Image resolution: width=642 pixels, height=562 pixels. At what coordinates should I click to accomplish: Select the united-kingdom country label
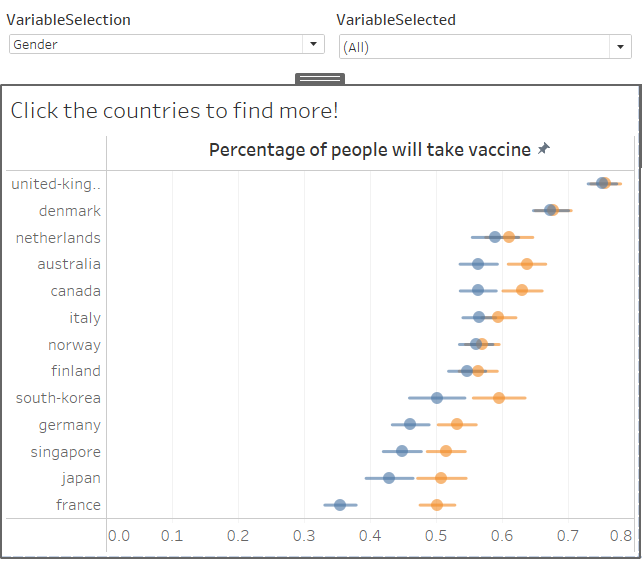coord(56,184)
